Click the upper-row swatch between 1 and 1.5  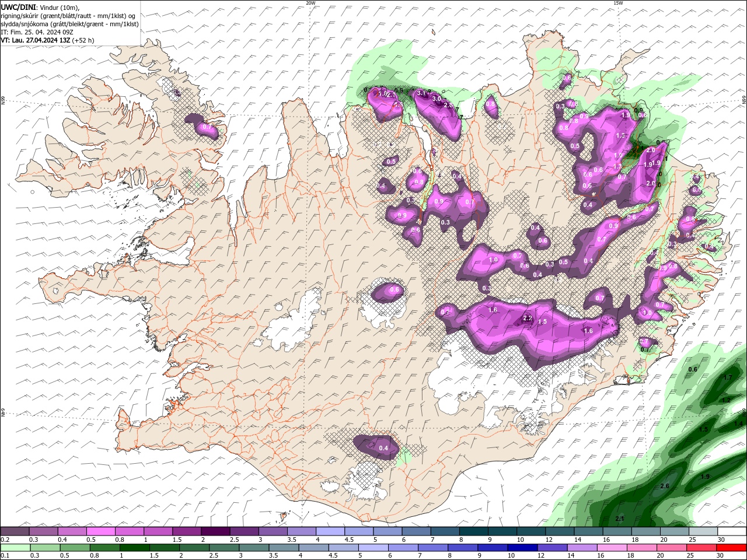pyautogui.click(x=158, y=531)
